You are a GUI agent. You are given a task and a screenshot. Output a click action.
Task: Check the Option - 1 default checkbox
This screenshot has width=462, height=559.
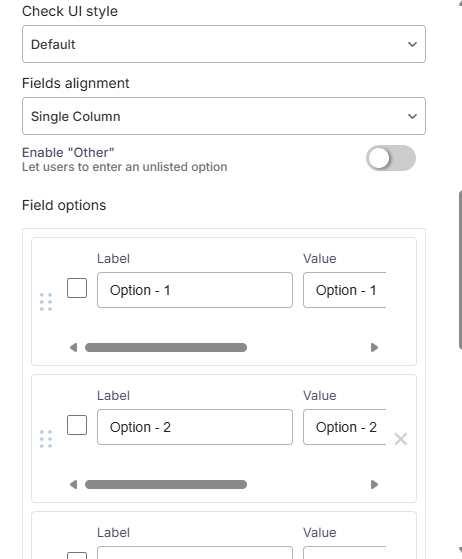coord(77,288)
